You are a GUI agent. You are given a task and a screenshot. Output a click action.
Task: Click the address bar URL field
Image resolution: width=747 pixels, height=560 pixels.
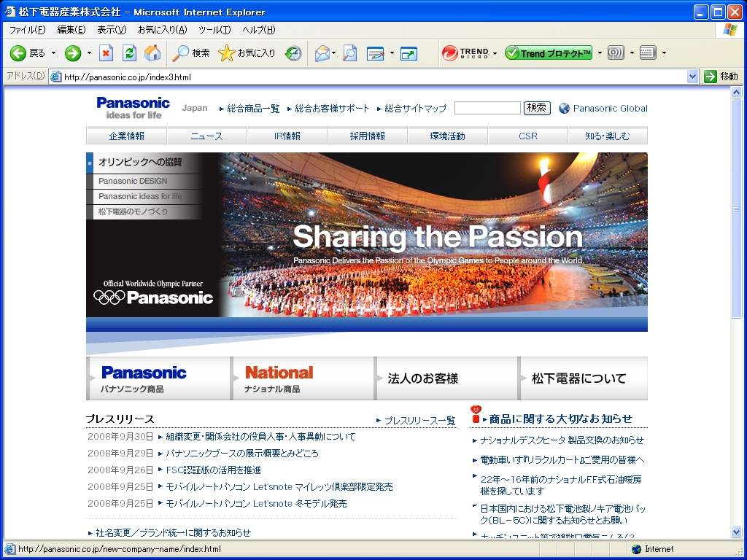(374, 77)
